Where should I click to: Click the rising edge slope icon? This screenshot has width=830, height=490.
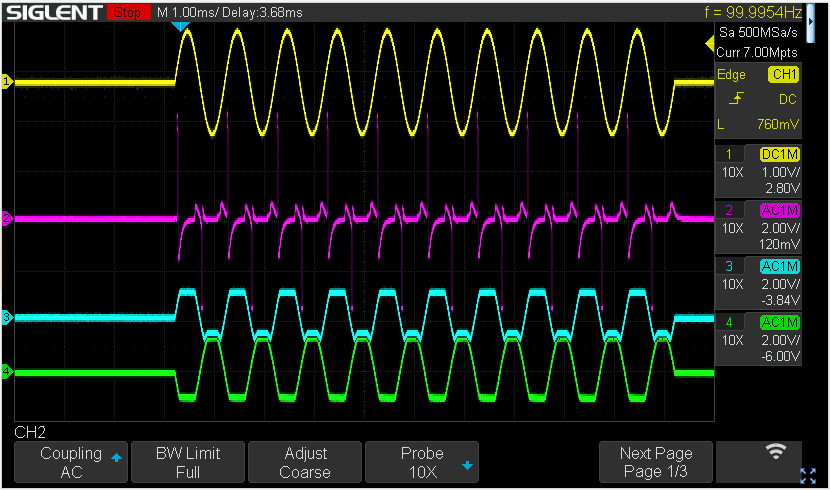coord(736,98)
